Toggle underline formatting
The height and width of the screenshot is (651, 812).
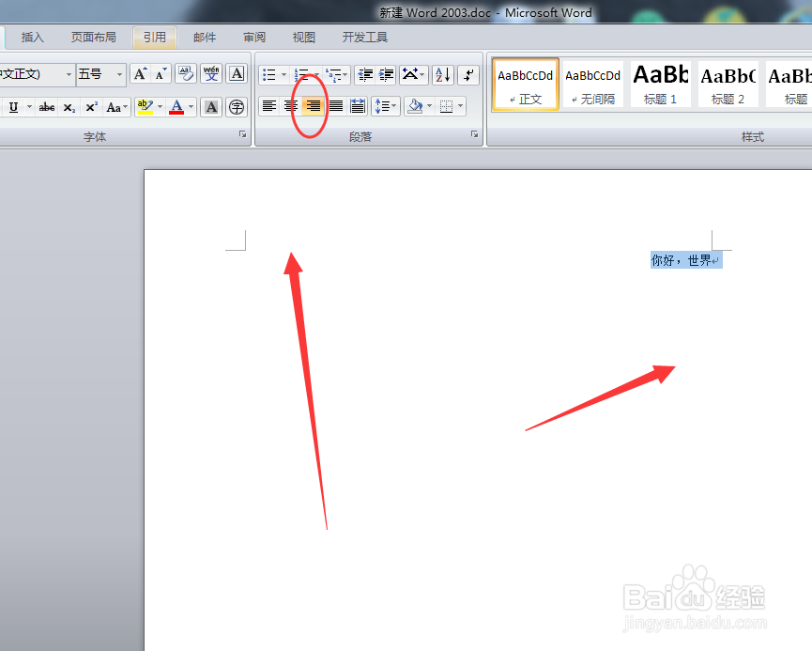tap(13, 107)
